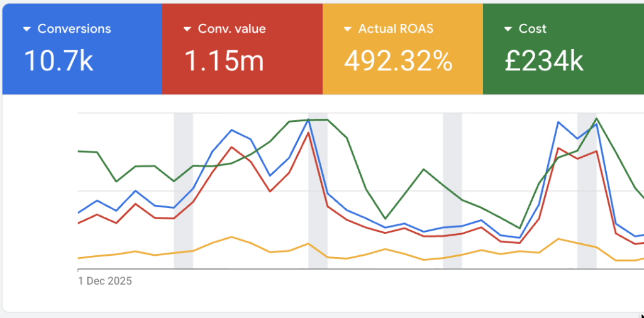The width and height of the screenshot is (644, 318).
Task: Click the 10.7k conversions total
Action: pos(58,61)
